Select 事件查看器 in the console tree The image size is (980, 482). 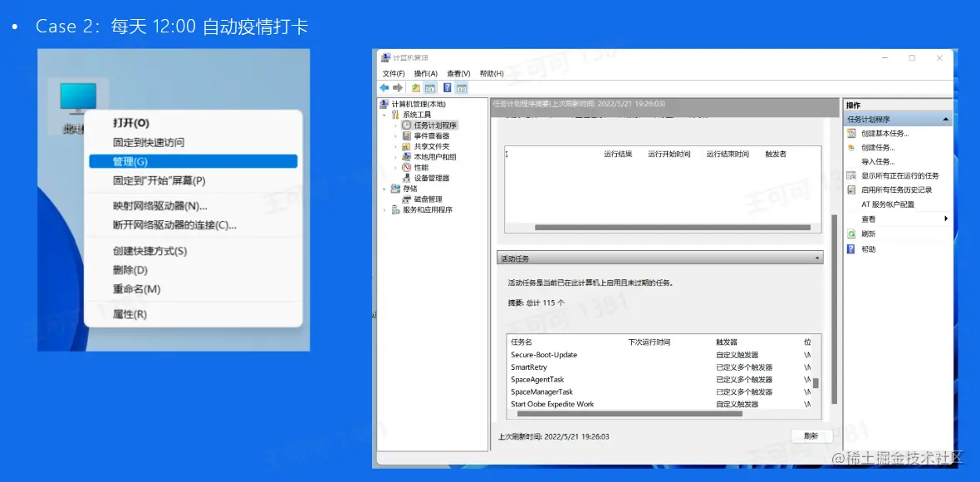tap(431, 135)
